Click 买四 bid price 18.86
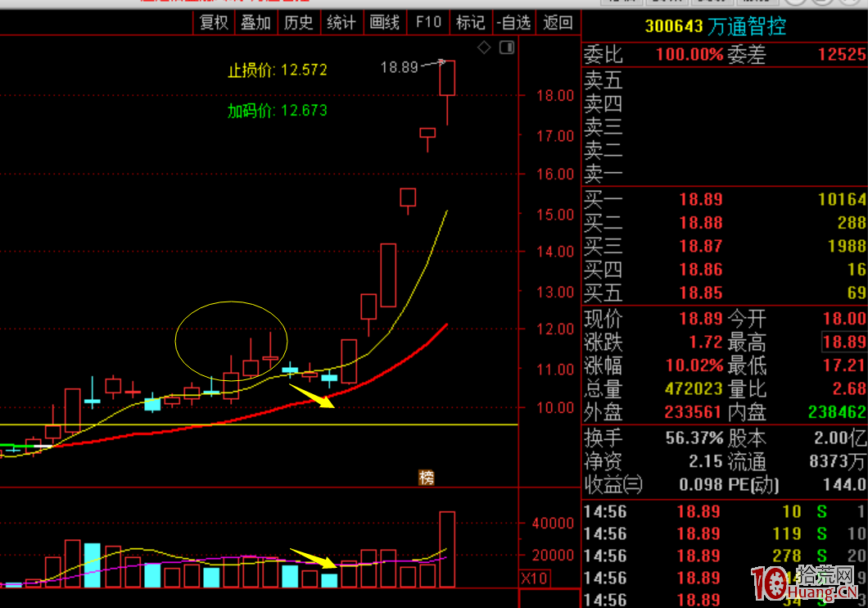The width and height of the screenshot is (868, 608). pos(701,269)
